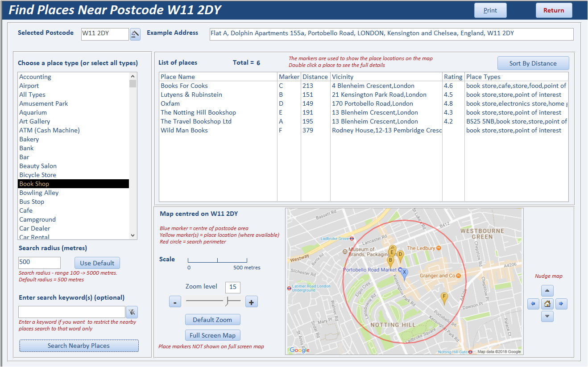Decrease the zoom level with minus button

click(175, 302)
